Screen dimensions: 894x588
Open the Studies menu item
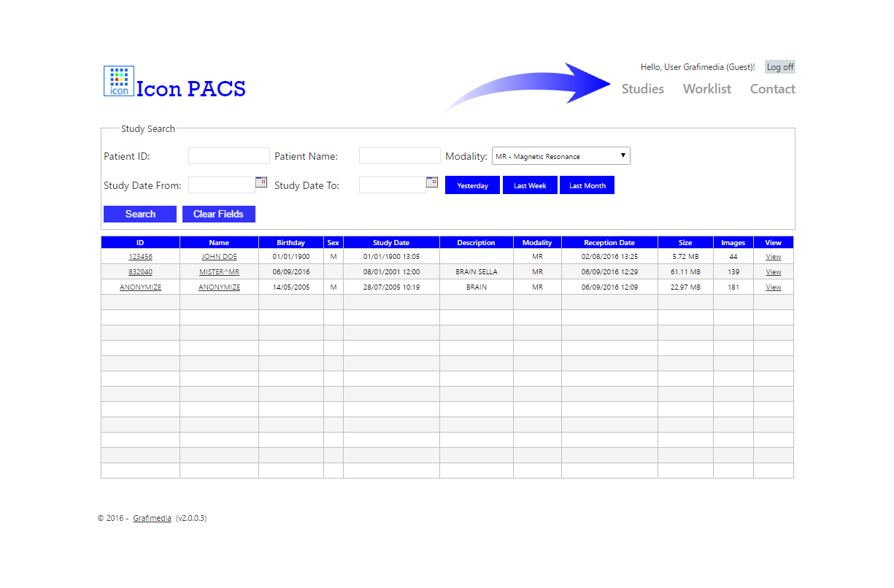(x=642, y=89)
